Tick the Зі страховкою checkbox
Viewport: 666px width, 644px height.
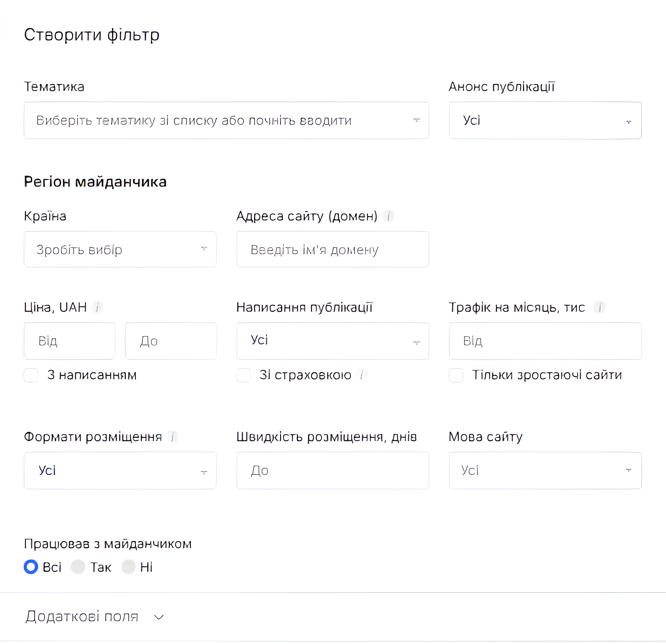[244, 375]
